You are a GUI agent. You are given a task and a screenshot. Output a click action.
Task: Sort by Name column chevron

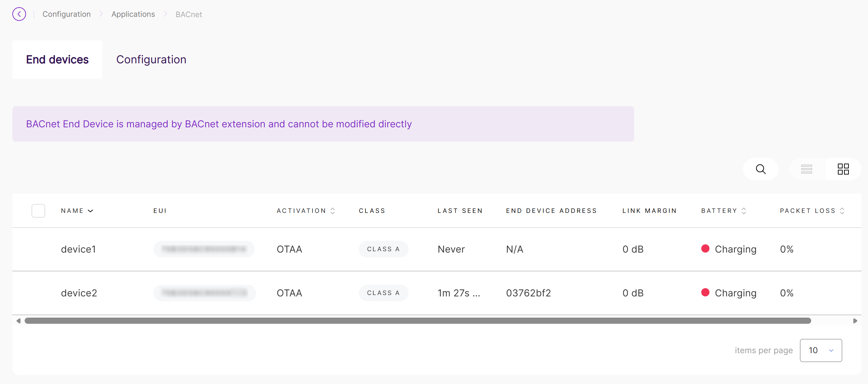click(x=90, y=211)
